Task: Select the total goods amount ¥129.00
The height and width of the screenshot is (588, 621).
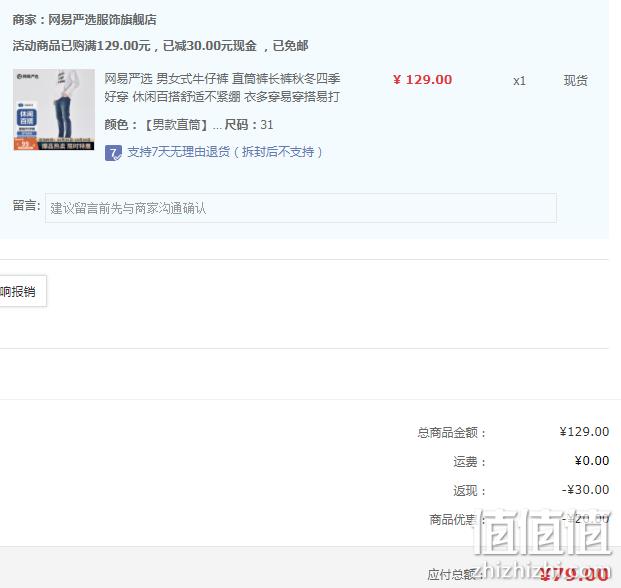Action: [x=584, y=432]
